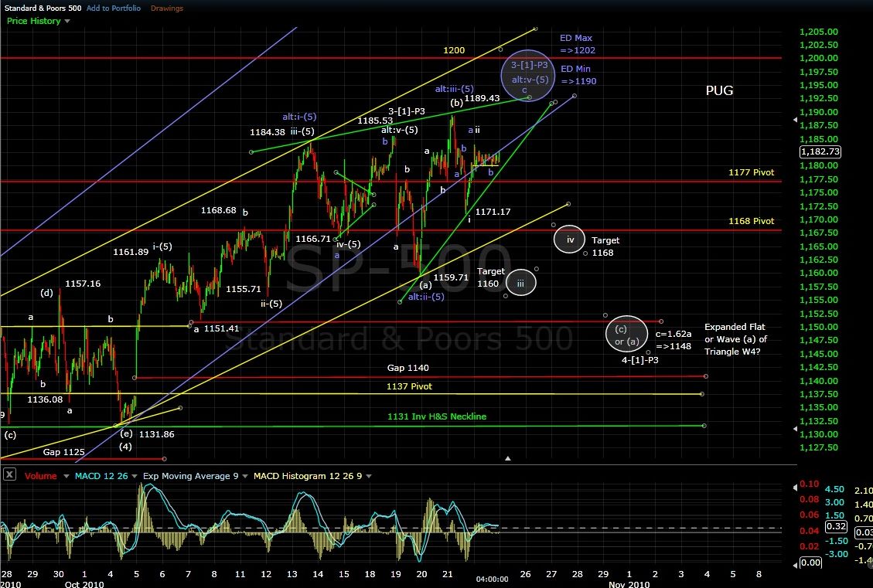Select the 1157.16 price label
This screenshot has height=588, width=873.
83,284
